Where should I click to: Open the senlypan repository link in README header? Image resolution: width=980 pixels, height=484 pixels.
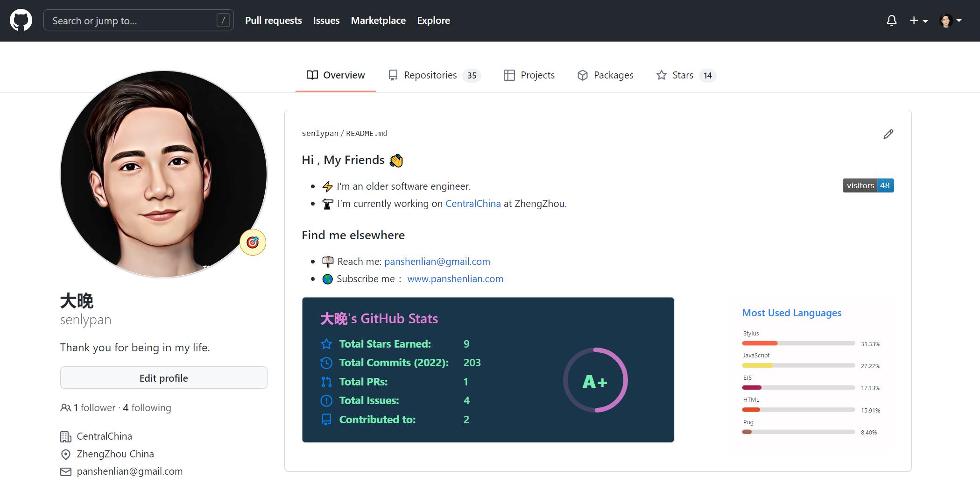[x=320, y=133]
